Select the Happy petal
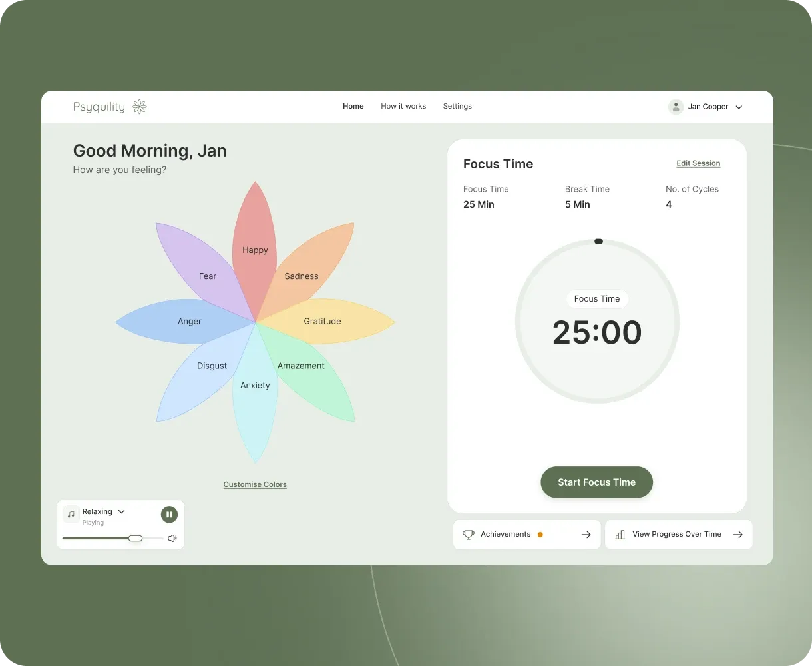 tap(255, 250)
